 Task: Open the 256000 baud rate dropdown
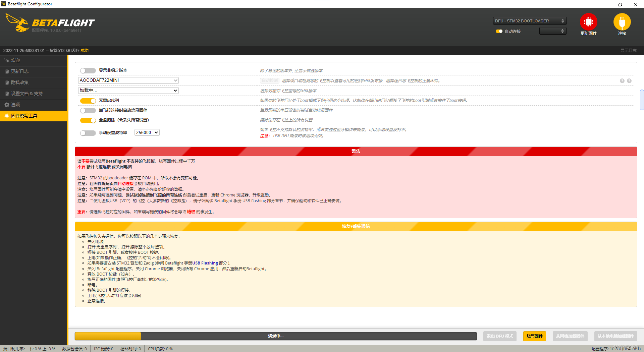pyautogui.click(x=147, y=132)
